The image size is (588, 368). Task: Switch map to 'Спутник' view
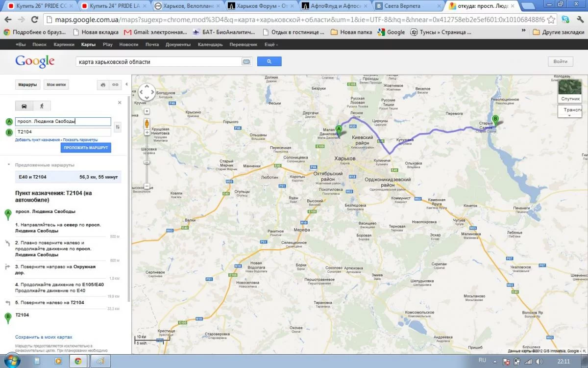569,91
